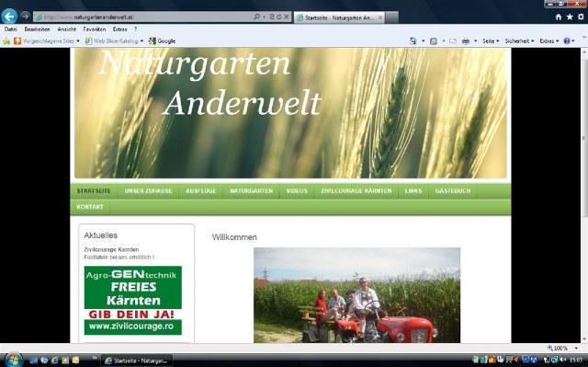Open the Windows Start orb

[14, 360]
